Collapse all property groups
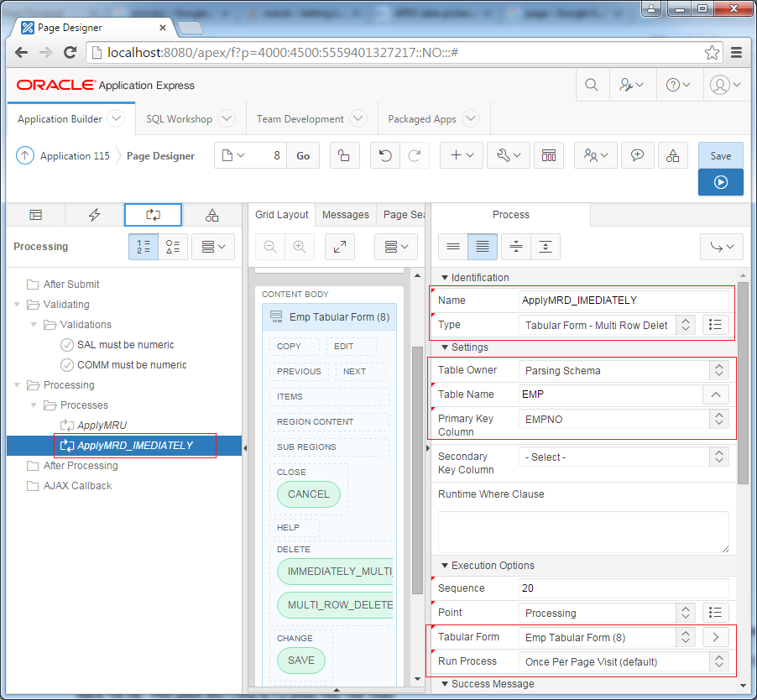This screenshot has width=757, height=700. pos(516,247)
